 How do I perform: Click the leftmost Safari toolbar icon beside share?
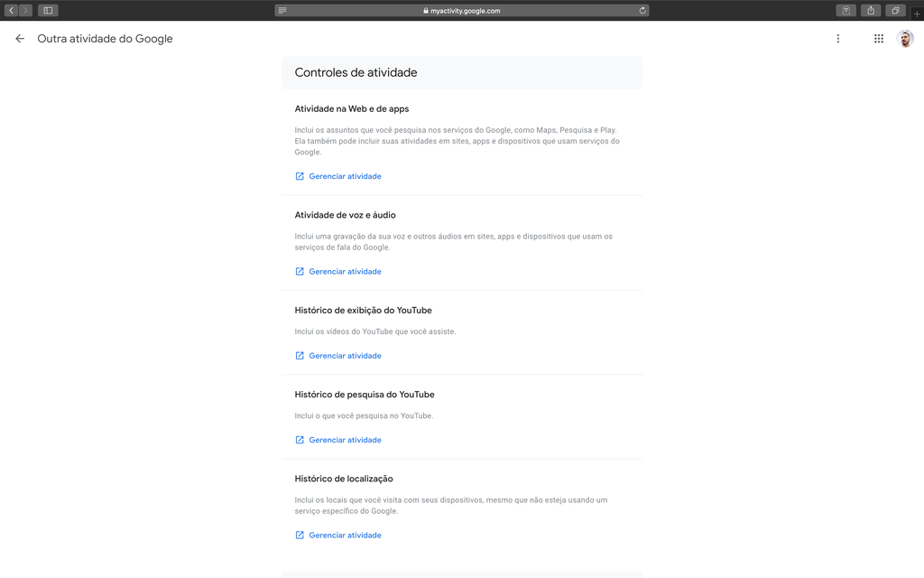click(x=846, y=10)
